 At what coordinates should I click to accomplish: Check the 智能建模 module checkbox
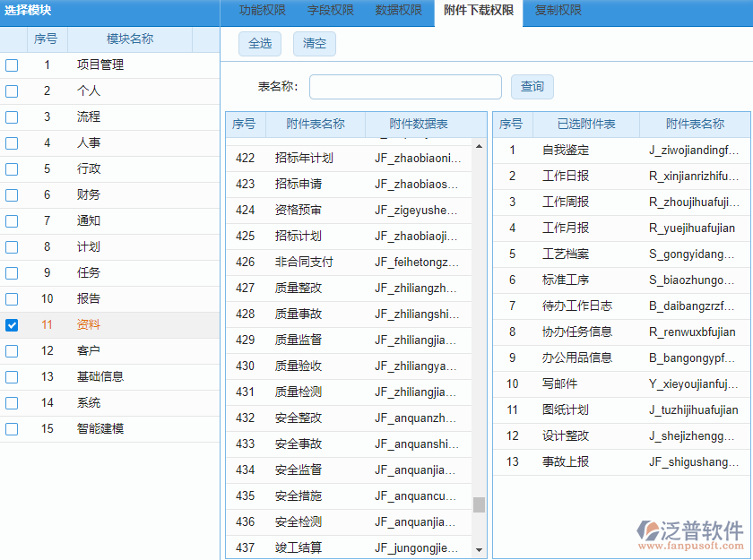coord(12,428)
